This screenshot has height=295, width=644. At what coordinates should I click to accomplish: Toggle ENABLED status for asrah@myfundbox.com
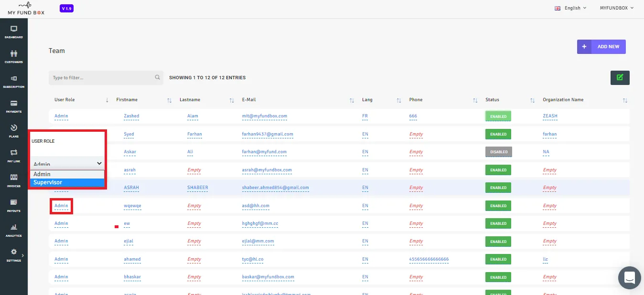click(498, 170)
